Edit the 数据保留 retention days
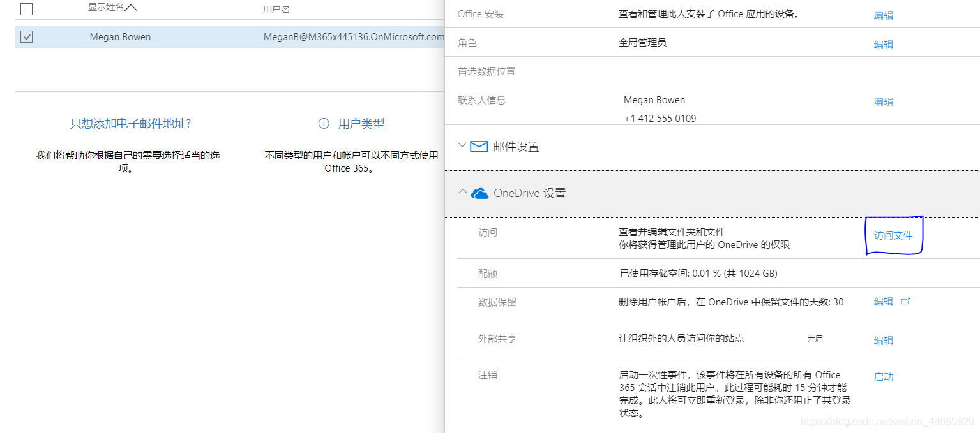Viewport: 980px width, 433px height. coord(883,302)
